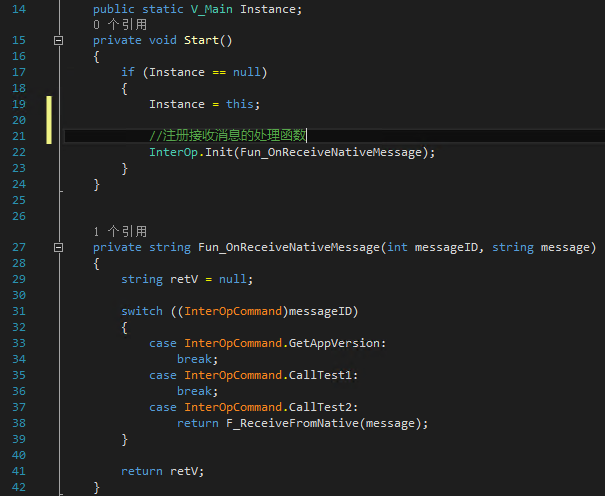The image size is (605, 496).
Task: Open the '0 个引用' references CodeLens
Action: pyautogui.click(x=119, y=24)
